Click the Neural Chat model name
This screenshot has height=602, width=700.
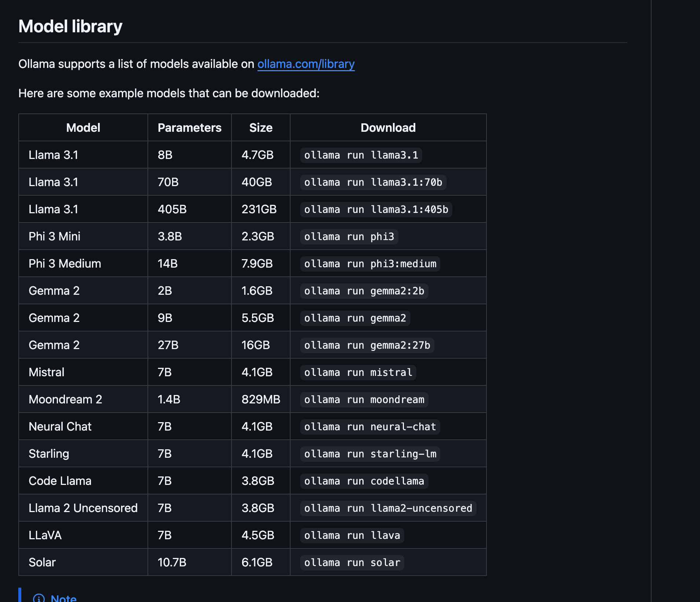pos(60,427)
